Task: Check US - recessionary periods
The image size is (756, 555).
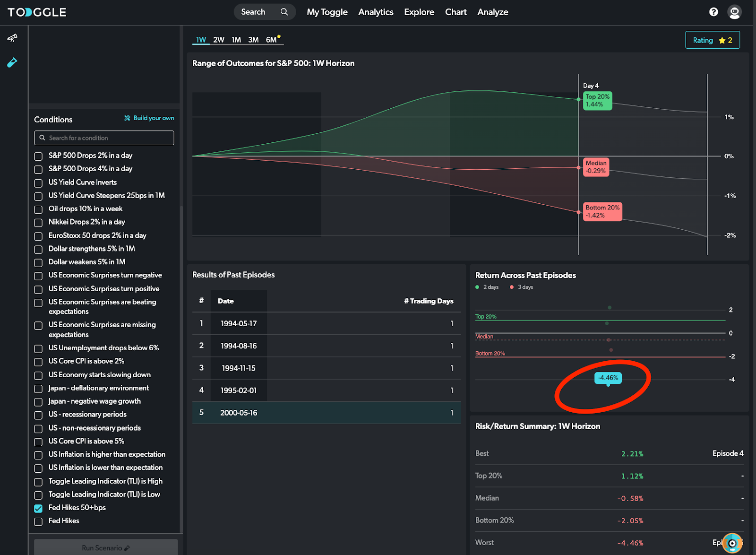Action: coord(38,415)
